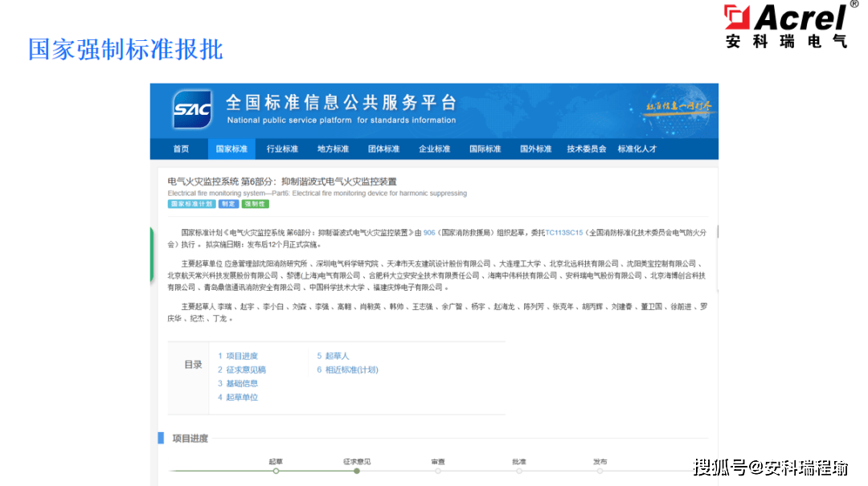Go to 技术委员会 tab
This screenshot has width=868, height=486.
coord(586,149)
